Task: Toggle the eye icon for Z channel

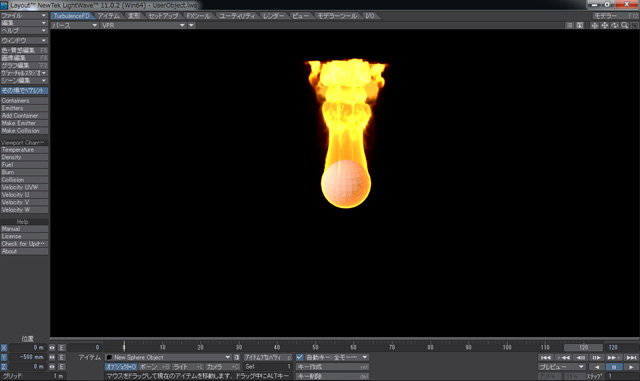Action: tap(52, 366)
